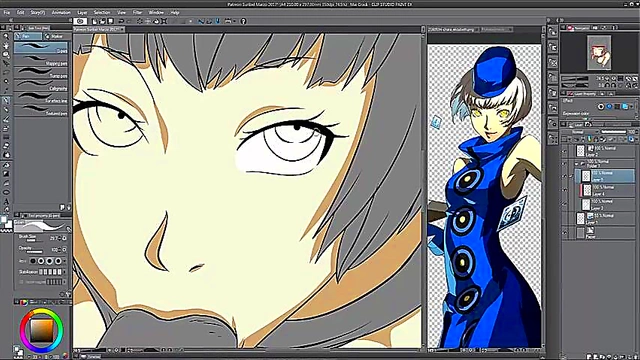The image size is (640, 360).
Task: Open the Stabilization dropdown arrow
Action: 64,271
